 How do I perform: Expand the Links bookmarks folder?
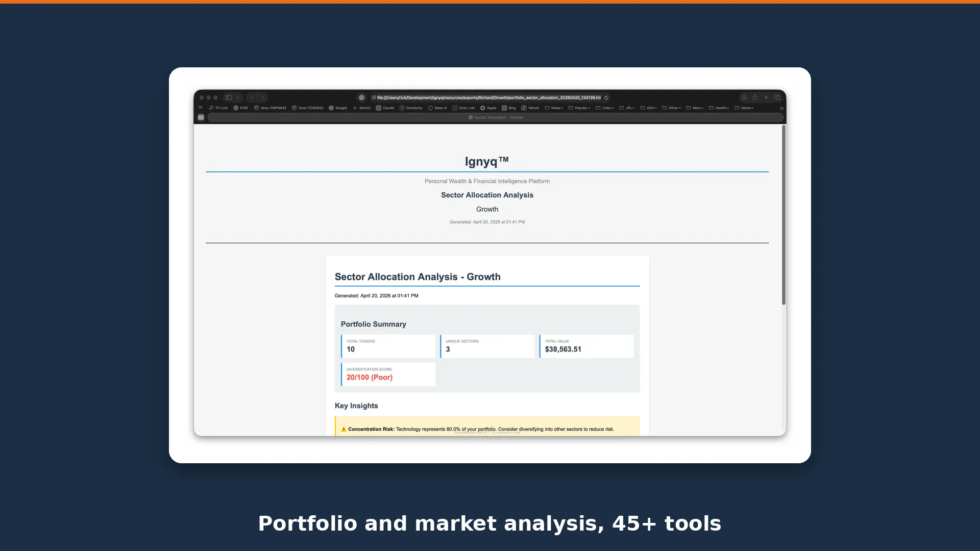[605, 108]
